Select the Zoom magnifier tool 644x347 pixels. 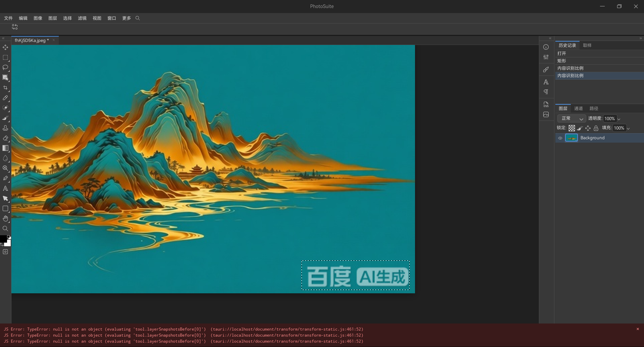(5, 229)
